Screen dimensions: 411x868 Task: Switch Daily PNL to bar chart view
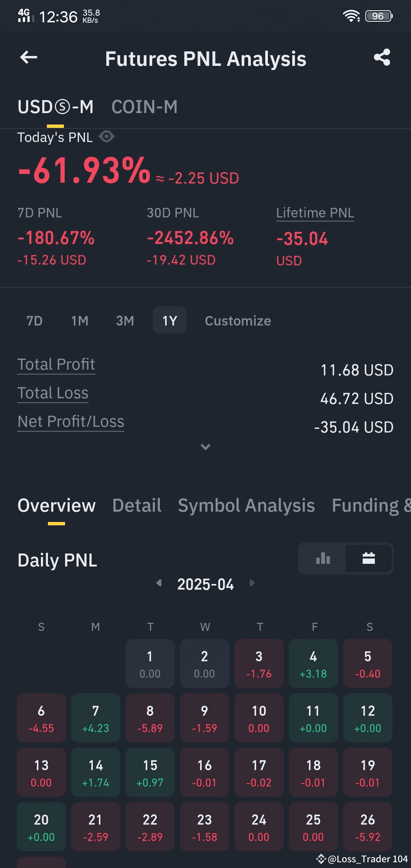tap(323, 558)
